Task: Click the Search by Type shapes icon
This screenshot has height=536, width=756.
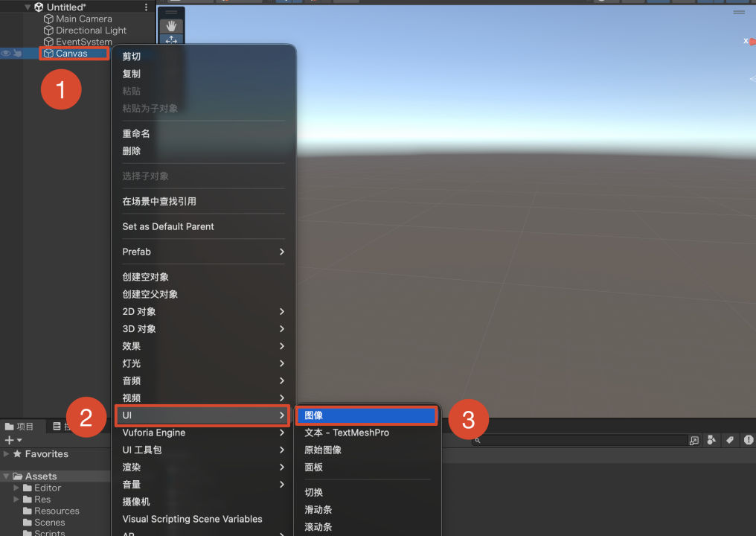Action: 711,439
